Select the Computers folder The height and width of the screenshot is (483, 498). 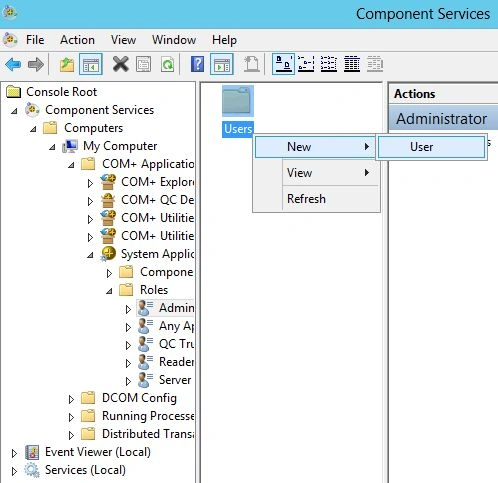pos(93,128)
